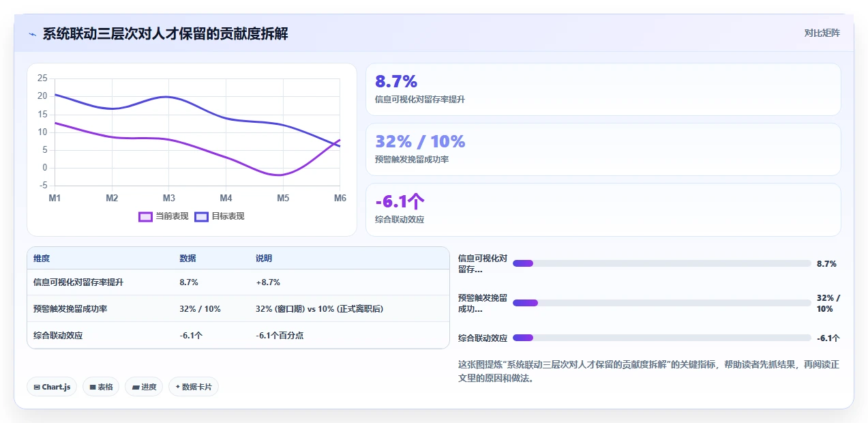Click table cell 综合联动效应
Viewport: 868px width, 423px height.
point(58,336)
